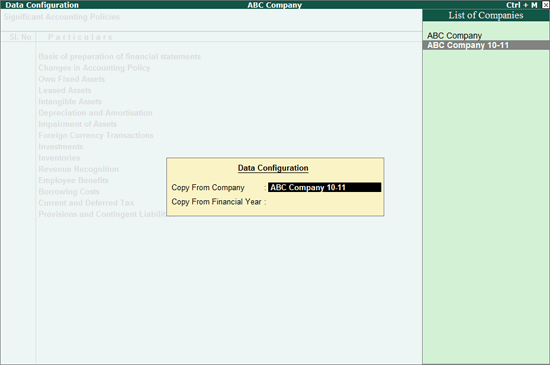
Task: Close the window with the X icon
Action: 545,5
